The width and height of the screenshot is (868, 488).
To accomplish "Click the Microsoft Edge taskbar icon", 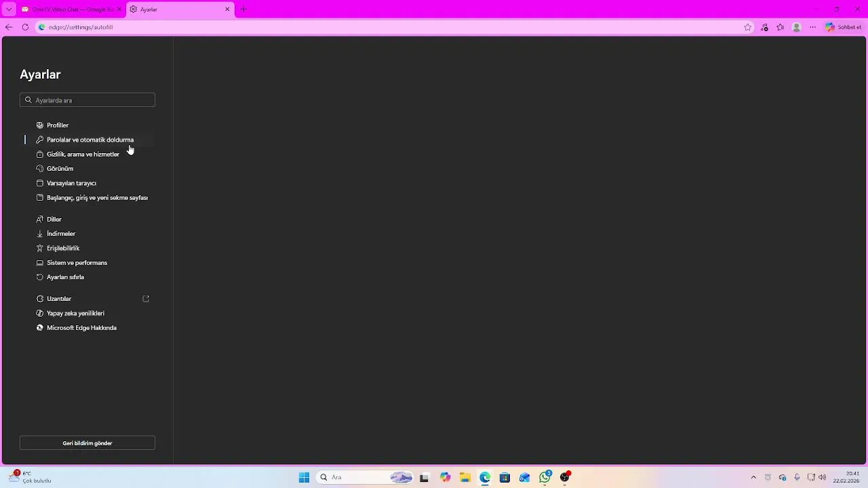I will click(x=485, y=478).
